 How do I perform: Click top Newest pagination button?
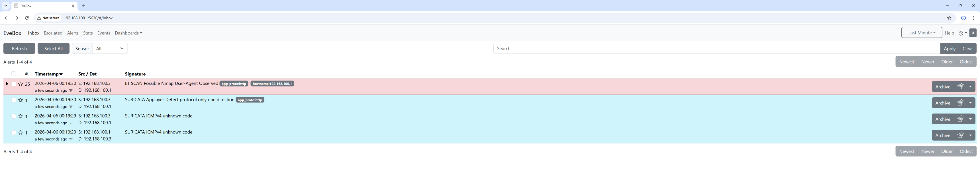click(x=906, y=61)
